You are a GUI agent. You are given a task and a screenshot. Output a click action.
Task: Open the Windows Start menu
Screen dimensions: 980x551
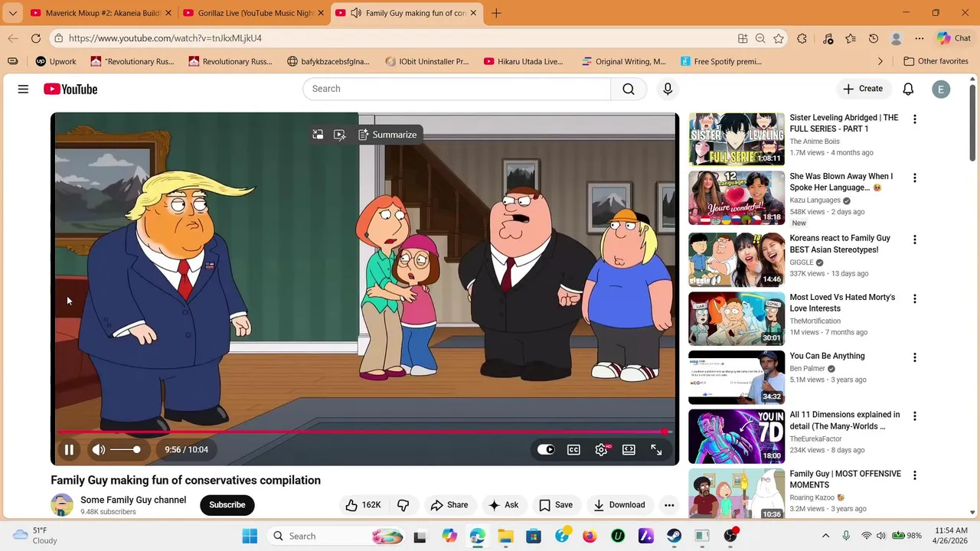(250, 536)
